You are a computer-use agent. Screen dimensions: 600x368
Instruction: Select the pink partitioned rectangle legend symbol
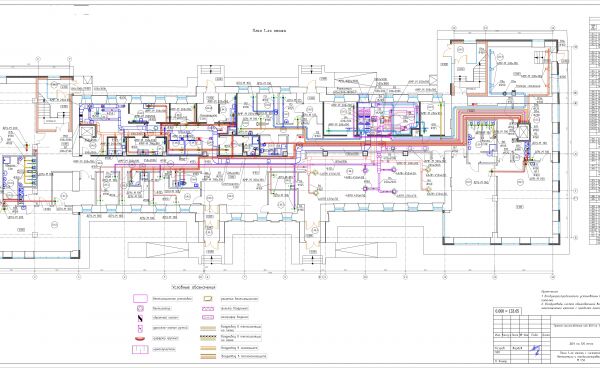point(140,349)
